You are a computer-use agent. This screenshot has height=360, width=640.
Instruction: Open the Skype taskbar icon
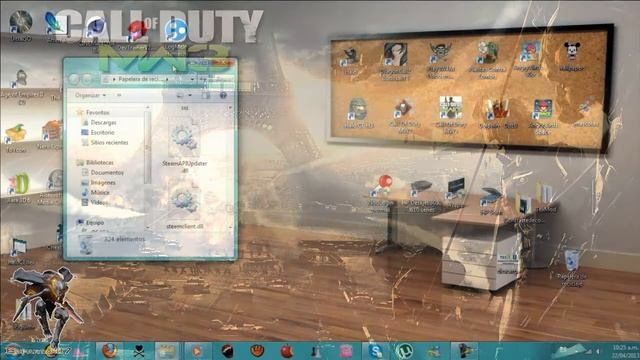pos(375,351)
